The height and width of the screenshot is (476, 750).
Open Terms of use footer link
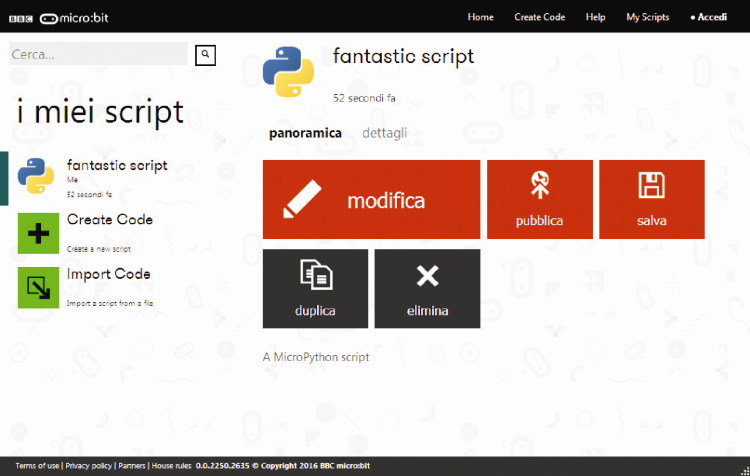(37, 466)
